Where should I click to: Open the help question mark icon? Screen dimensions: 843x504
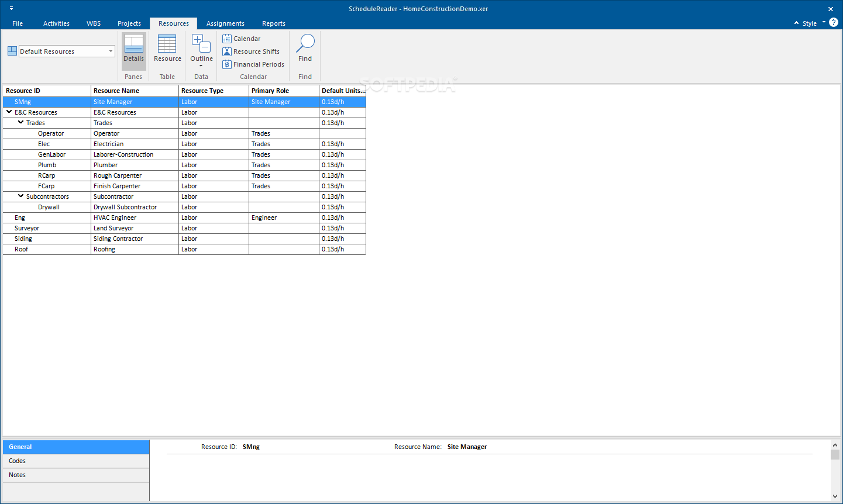[834, 23]
